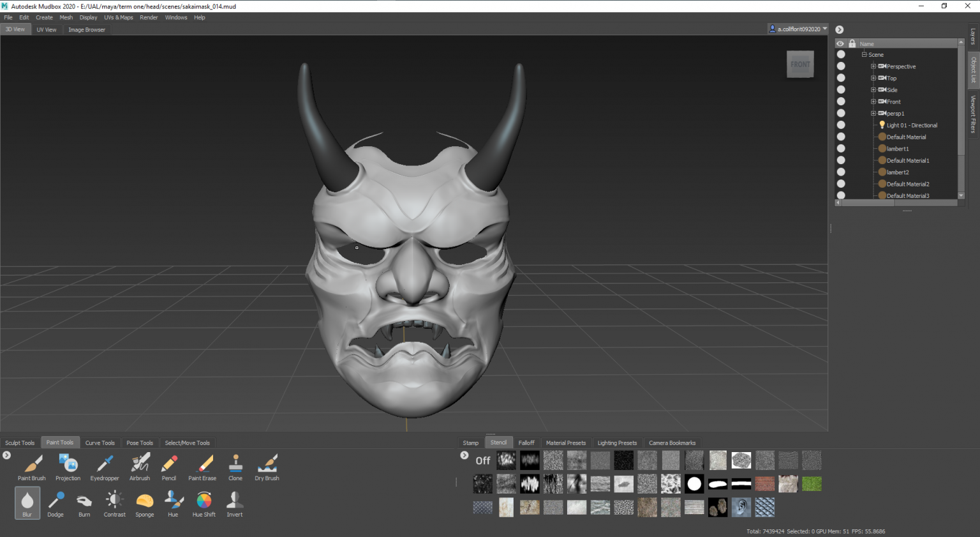980x537 pixels.
Task: Open the Camera Bookmarks tray
Action: (x=672, y=442)
